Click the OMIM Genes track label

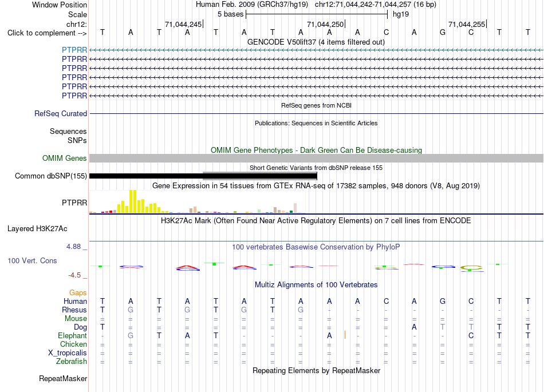point(65,158)
